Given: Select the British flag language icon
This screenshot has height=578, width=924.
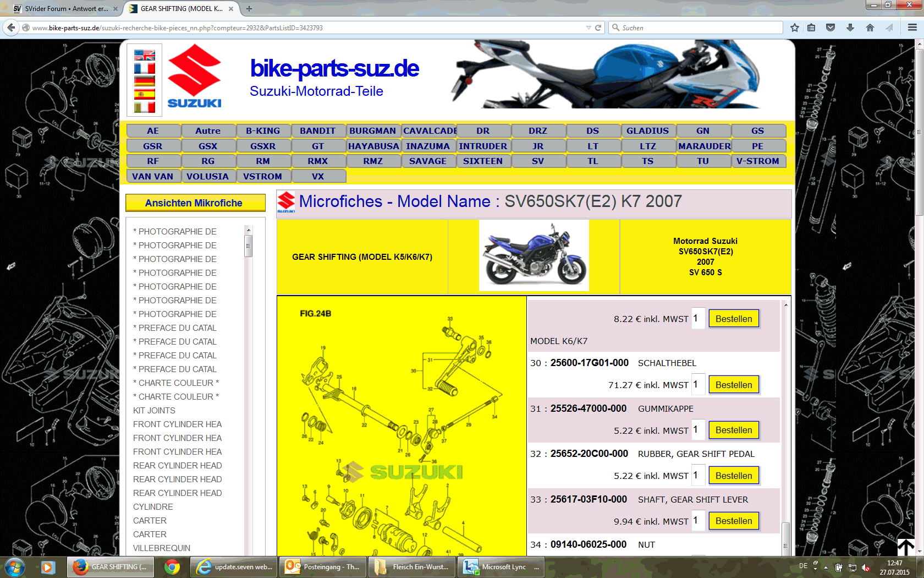Looking at the screenshot, I should tap(145, 55).
